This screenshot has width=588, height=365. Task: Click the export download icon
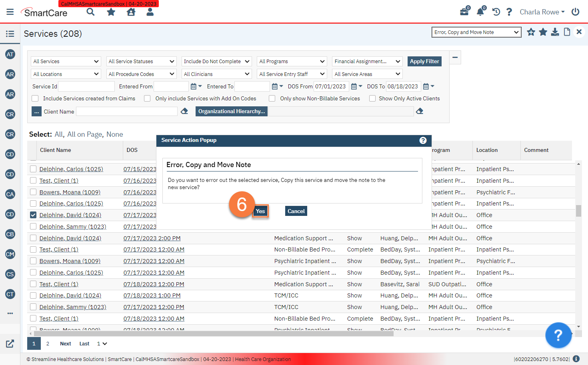point(555,32)
